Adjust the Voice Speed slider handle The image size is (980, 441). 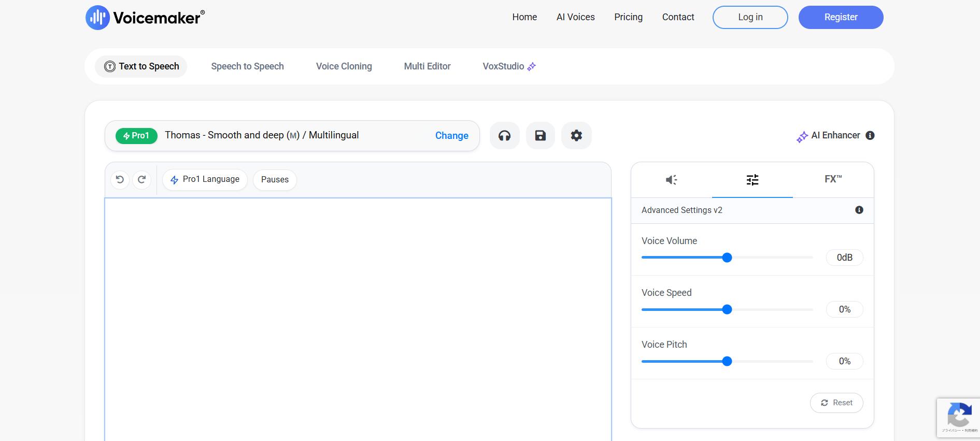click(x=727, y=309)
